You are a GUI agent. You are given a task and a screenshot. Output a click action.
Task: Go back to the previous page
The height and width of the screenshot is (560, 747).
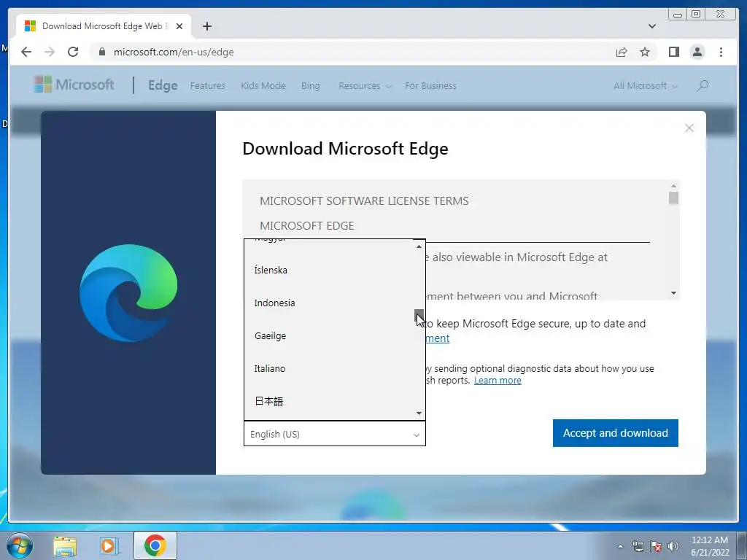[x=26, y=52]
